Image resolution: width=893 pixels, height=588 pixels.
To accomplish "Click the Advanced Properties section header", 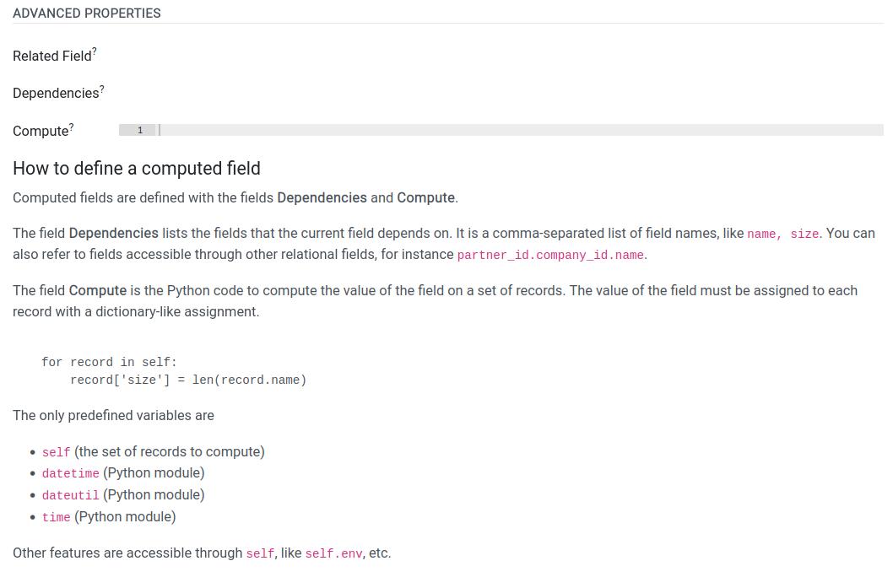I will [x=87, y=13].
